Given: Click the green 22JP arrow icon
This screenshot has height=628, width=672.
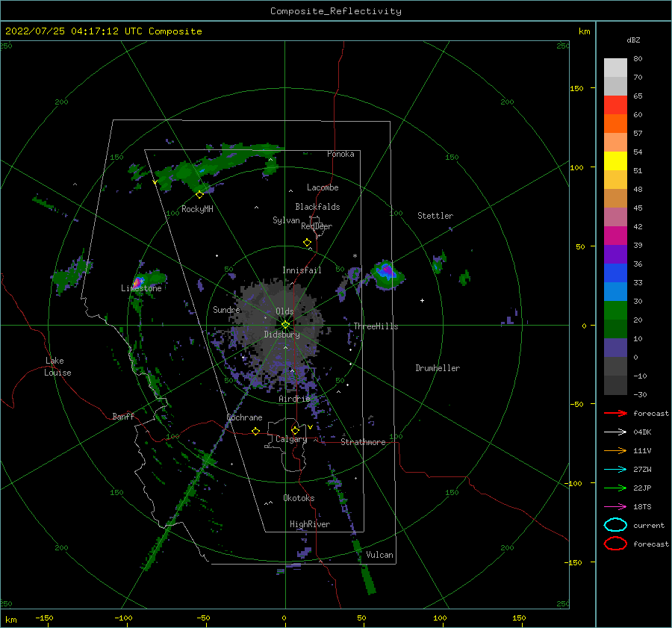Looking at the screenshot, I should [615, 488].
